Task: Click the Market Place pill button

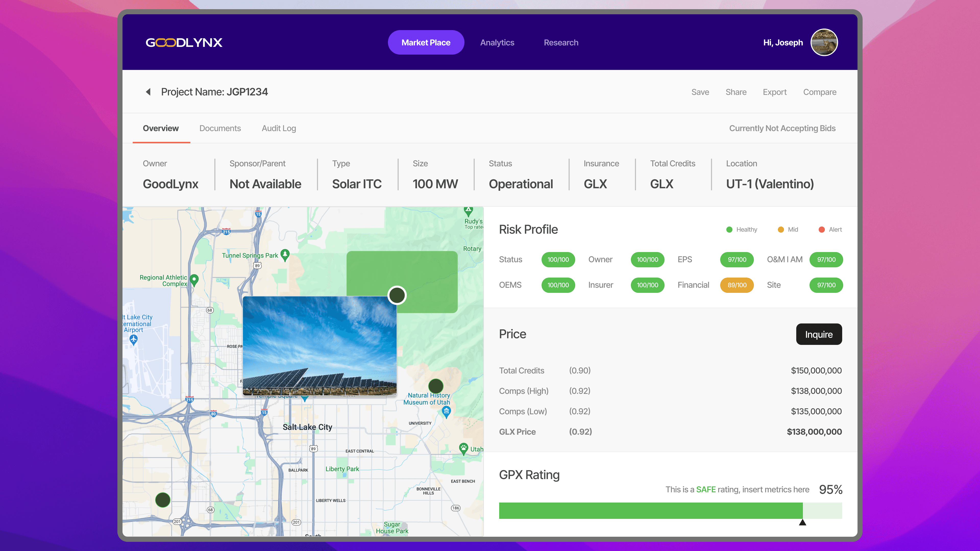Action: pos(426,43)
